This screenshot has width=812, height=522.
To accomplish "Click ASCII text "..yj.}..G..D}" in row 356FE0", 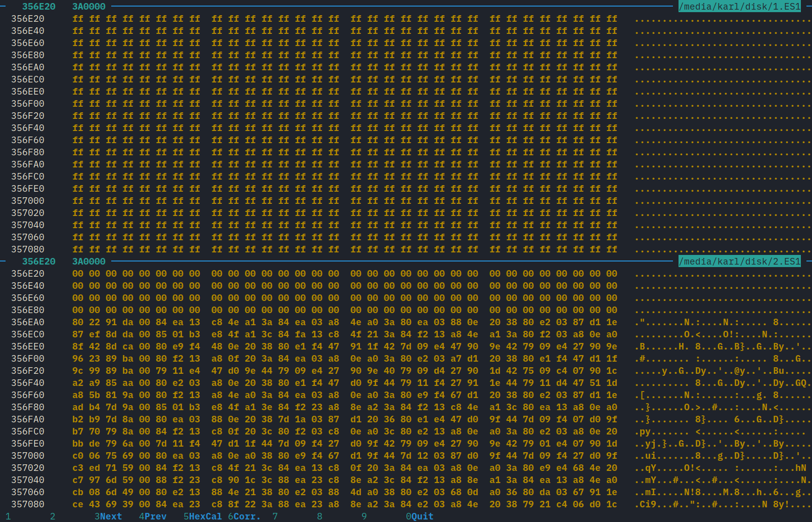I will [x=670, y=444].
